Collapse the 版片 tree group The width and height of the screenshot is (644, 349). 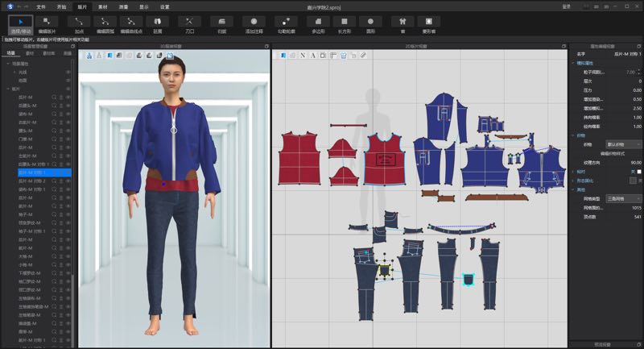click(x=8, y=89)
